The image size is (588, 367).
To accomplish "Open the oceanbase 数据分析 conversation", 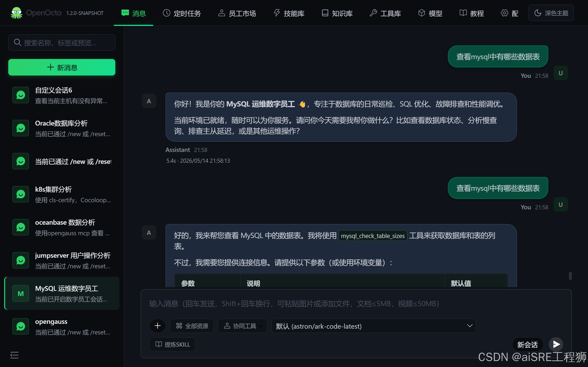I will click(62, 227).
